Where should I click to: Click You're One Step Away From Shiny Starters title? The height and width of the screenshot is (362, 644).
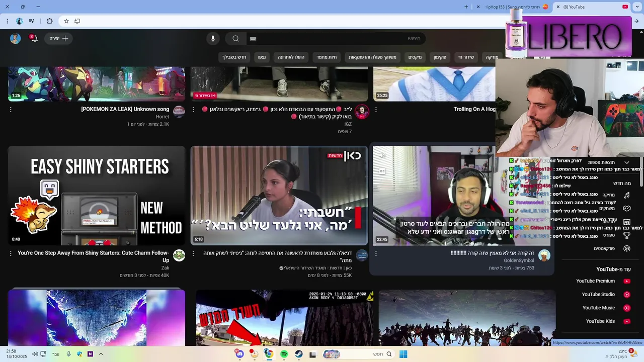(x=93, y=256)
